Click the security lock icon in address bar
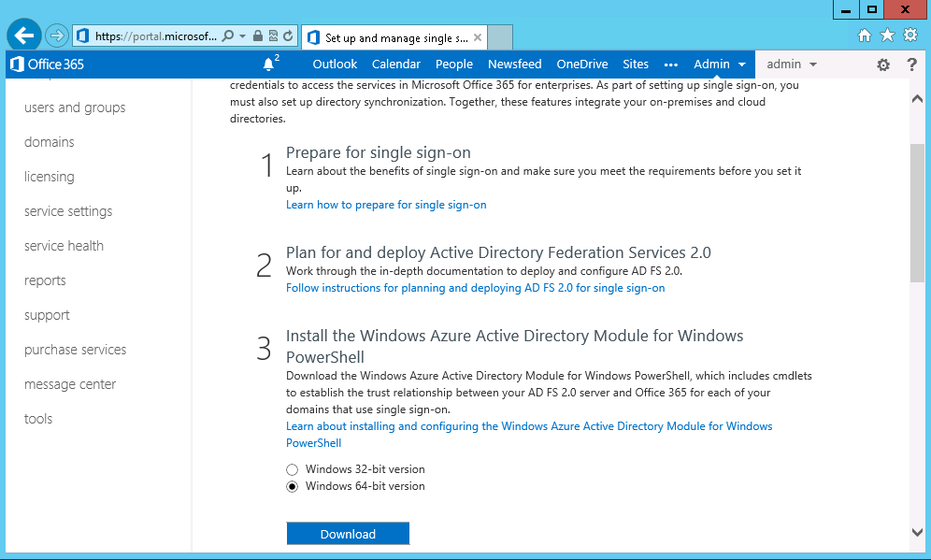 [258, 36]
